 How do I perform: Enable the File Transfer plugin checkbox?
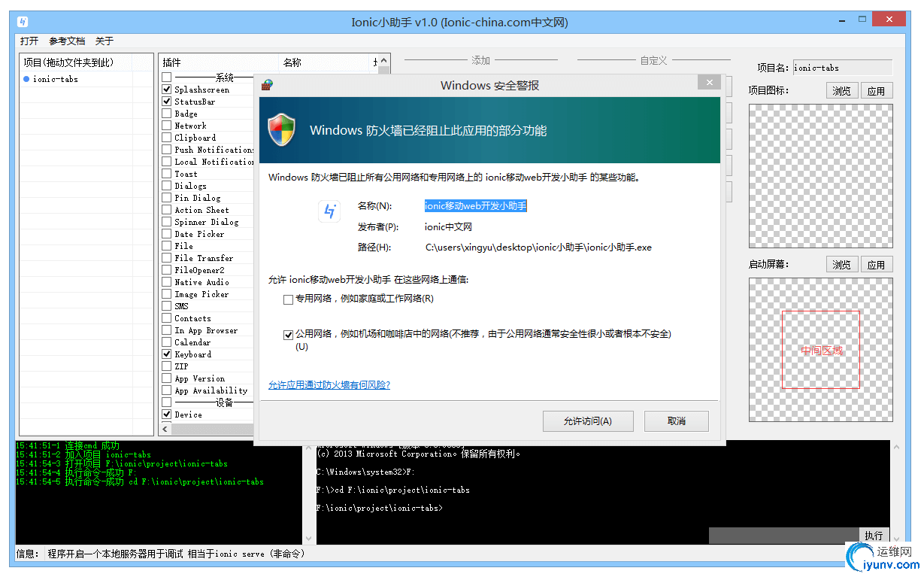[x=167, y=258]
